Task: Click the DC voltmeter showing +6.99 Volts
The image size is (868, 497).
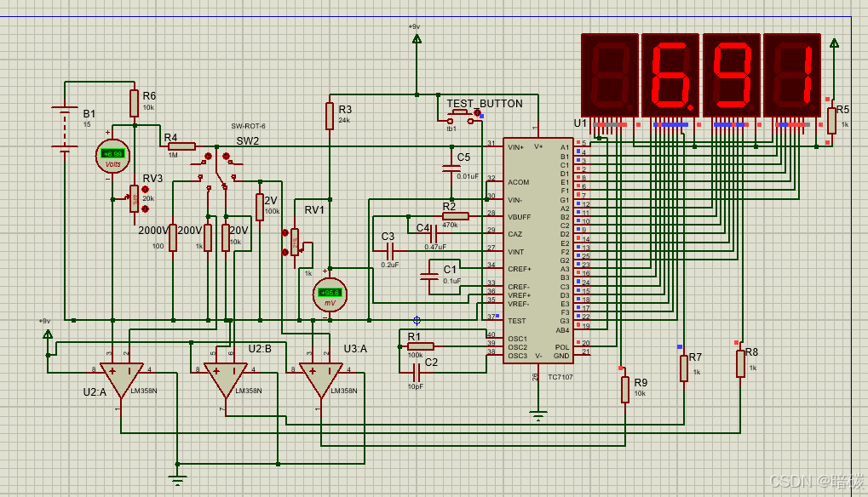Action: click(112, 157)
